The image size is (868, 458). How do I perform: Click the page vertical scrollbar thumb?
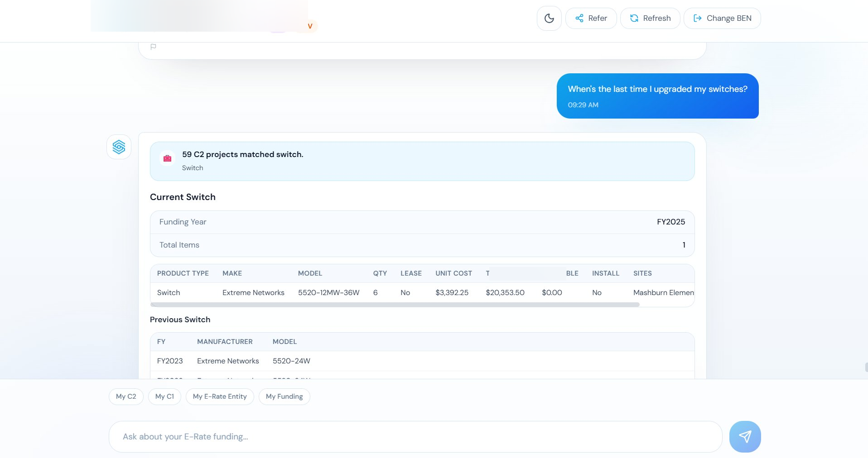866,367
